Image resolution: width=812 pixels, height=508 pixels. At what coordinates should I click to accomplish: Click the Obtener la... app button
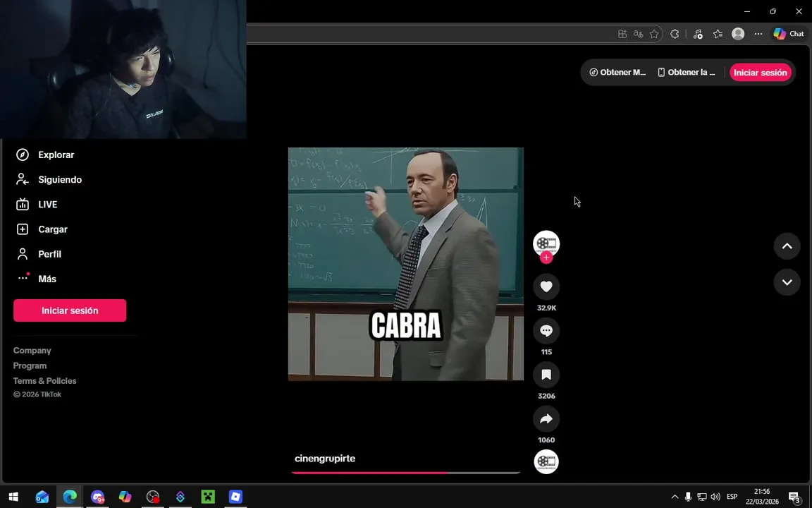click(x=687, y=73)
